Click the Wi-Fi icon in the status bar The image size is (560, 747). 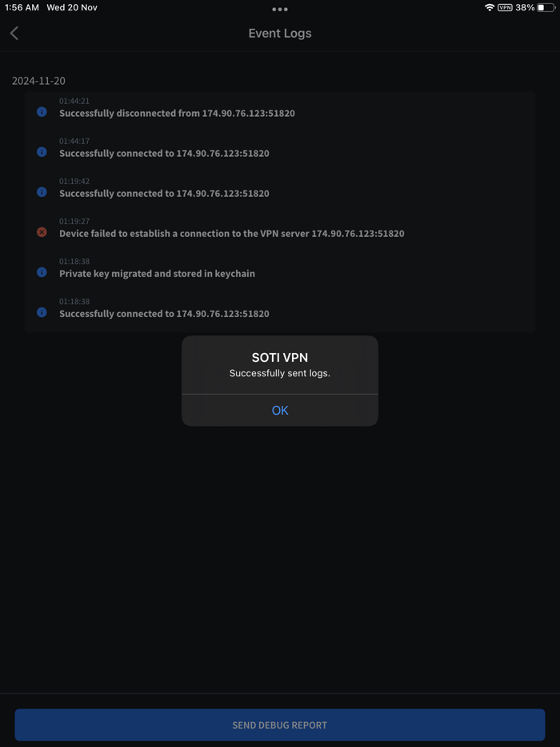pos(489,9)
